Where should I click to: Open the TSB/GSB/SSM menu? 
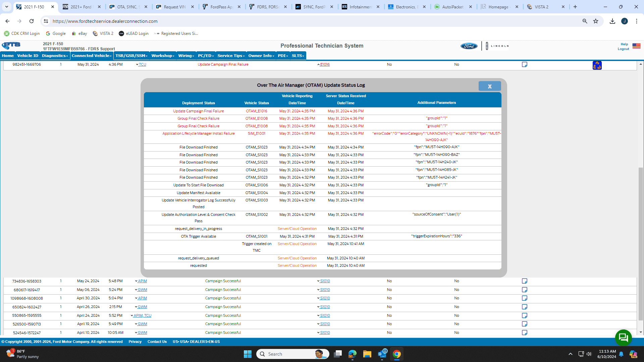pos(131,56)
